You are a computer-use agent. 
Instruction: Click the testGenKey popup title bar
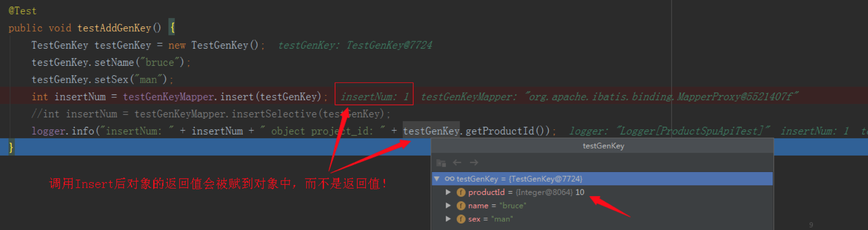point(602,146)
